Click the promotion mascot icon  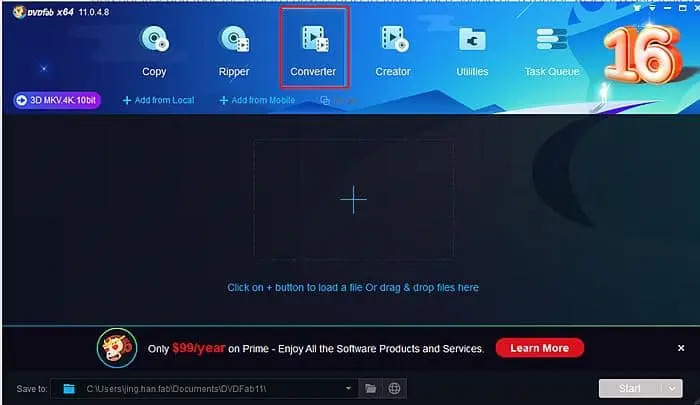pyautogui.click(x=117, y=347)
